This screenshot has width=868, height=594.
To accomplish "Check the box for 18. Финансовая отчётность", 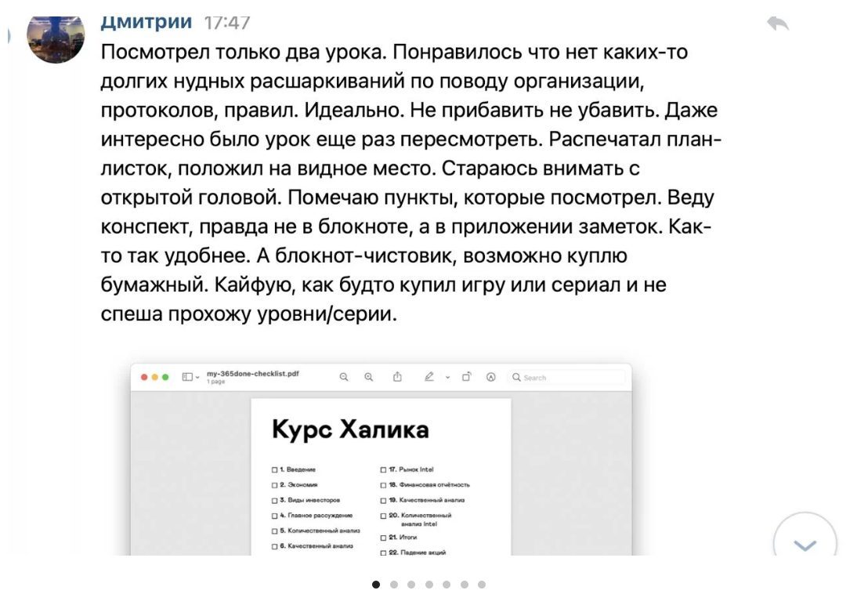I will 383,485.
